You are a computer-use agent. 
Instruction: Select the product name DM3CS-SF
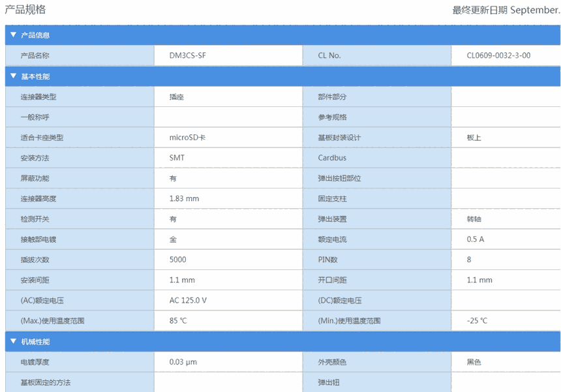point(188,55)
